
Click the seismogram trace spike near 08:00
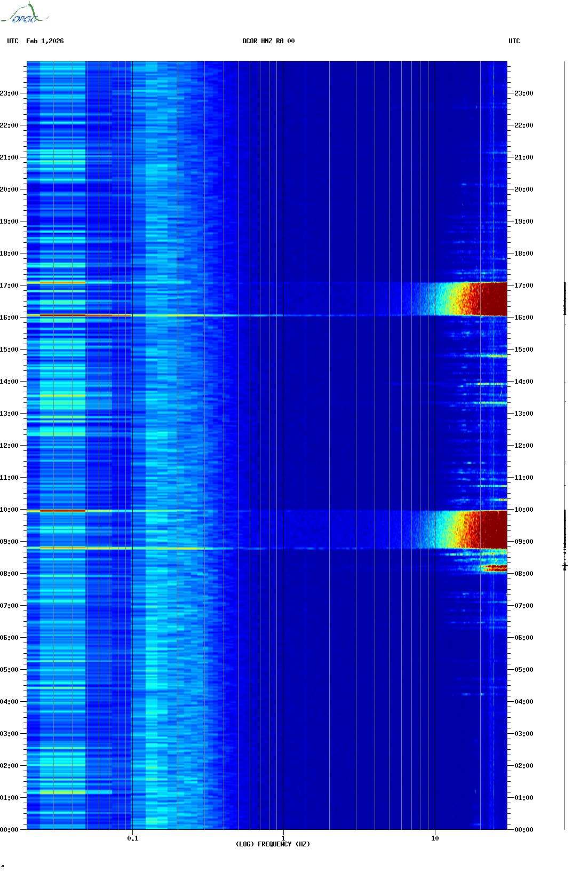click(565, 566)
